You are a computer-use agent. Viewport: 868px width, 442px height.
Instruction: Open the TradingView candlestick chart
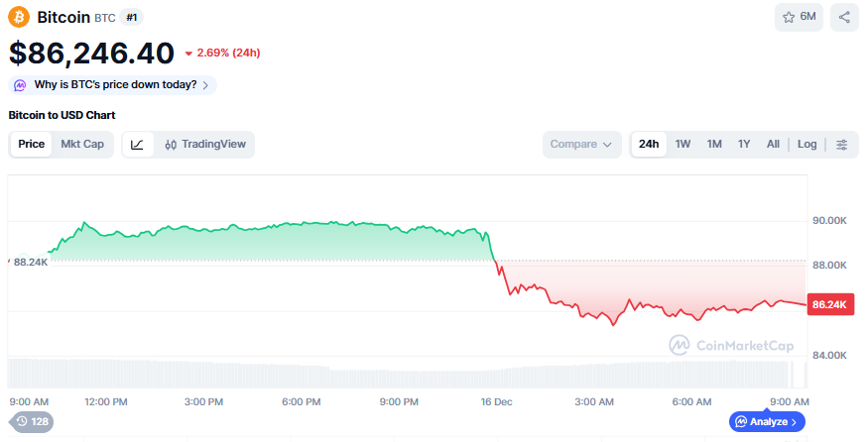[x=204, y=145]
